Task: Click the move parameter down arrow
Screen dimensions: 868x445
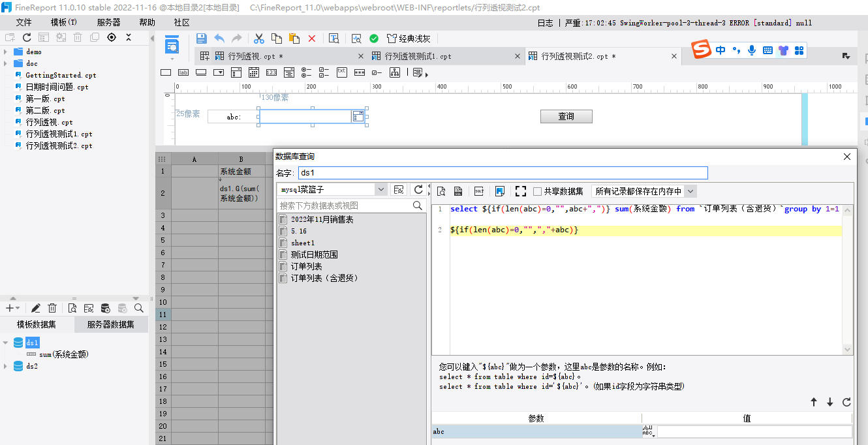Action: [x=830, y=402]
